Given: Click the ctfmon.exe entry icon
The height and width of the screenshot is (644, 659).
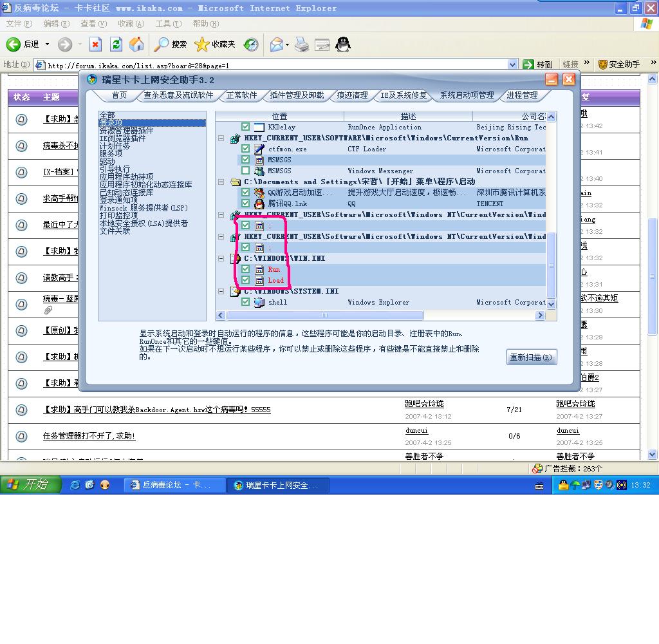Looking at the screenshot, I should (259, 149).
